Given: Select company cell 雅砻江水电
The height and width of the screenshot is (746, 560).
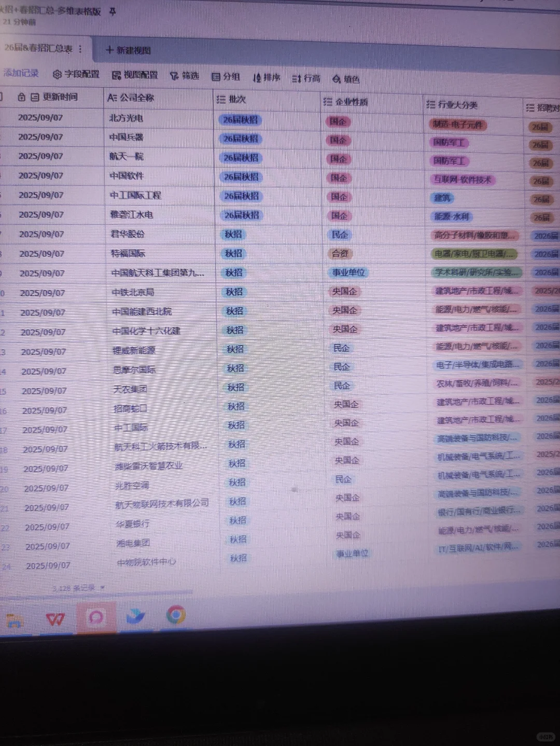Looking at the screenshot, I should (131, 215).
